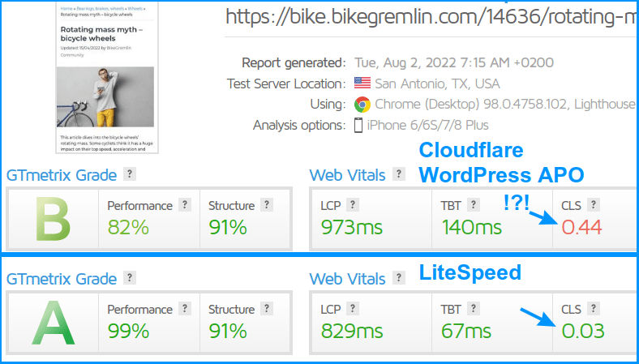
Task: Open help for Structure in LiteSpeed report
Action: (x=267, y=309)
